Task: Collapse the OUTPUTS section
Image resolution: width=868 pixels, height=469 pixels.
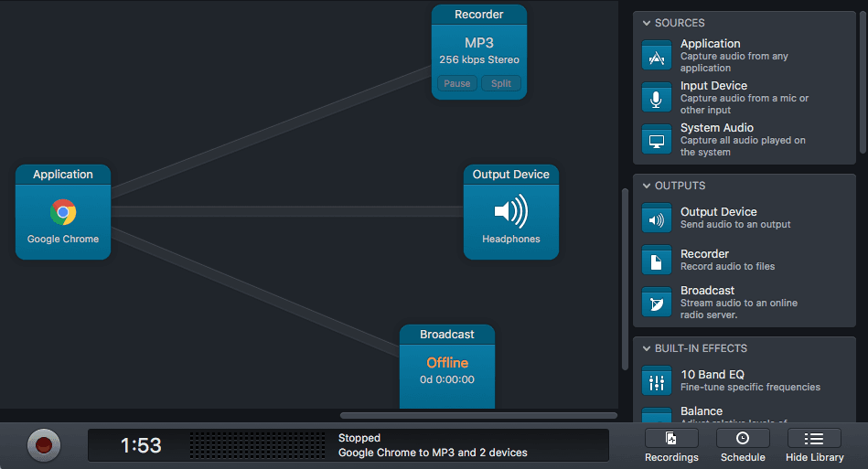Action: pyautogui.click(x=647, y=186)
